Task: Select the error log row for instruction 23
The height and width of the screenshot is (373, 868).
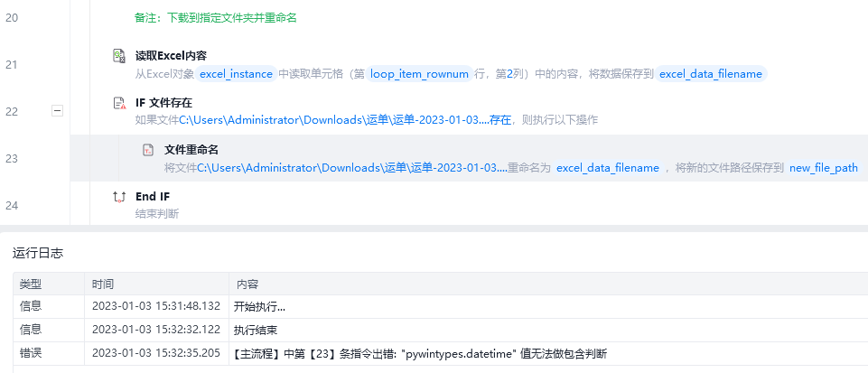Action: pyautogui.click(x=440, y=354)
